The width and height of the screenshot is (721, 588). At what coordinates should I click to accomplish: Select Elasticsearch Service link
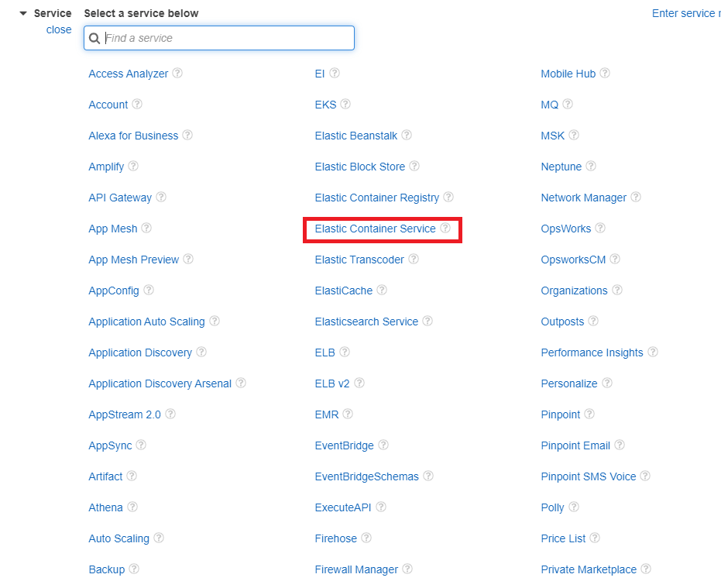366,322
